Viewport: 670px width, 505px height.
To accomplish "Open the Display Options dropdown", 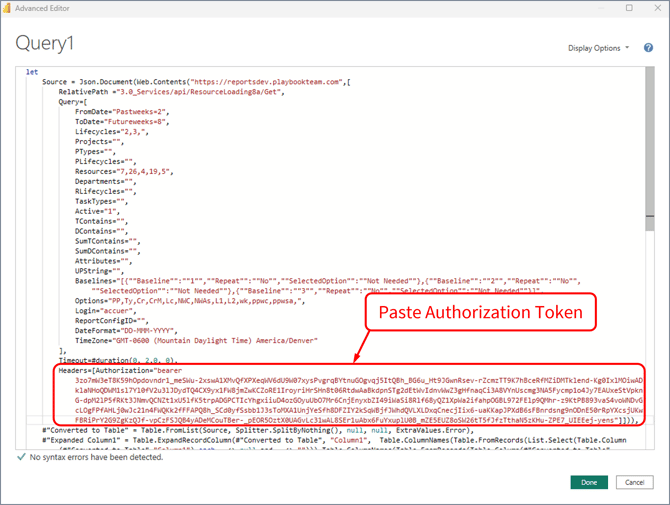I will (598, 48).
